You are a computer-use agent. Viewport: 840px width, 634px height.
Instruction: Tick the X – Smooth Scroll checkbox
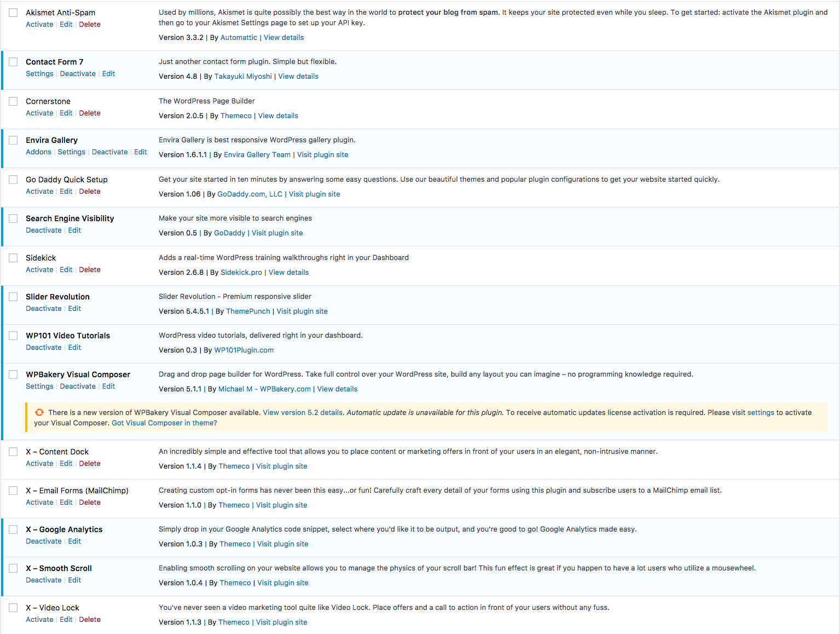click(13, 568)
